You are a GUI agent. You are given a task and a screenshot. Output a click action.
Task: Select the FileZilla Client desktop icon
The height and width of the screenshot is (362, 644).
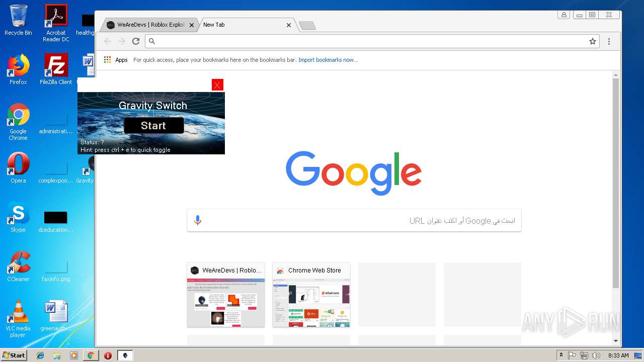click(56, 69)
